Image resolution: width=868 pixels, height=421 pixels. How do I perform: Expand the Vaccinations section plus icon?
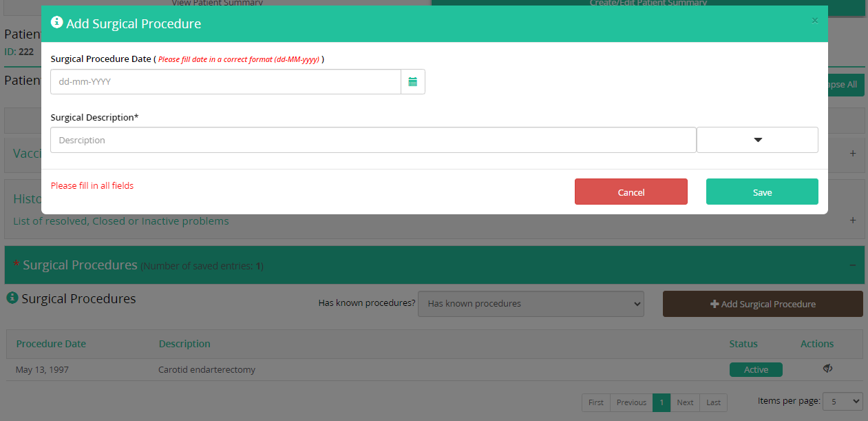click(853, 153)
